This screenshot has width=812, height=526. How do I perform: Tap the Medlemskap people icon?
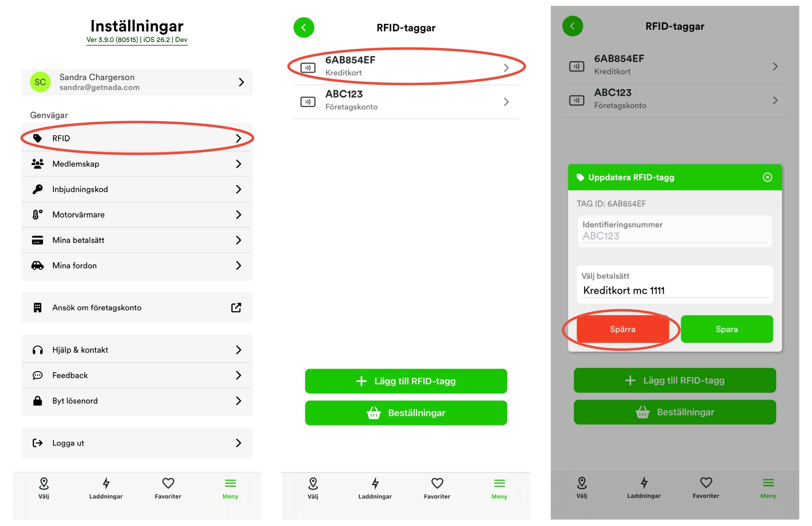(38, 164)
